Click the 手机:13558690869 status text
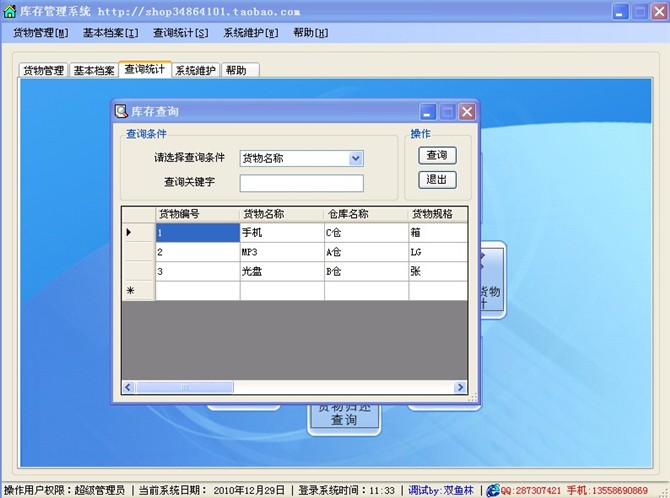This screenshot has height=498, width=670. (607, 490)
